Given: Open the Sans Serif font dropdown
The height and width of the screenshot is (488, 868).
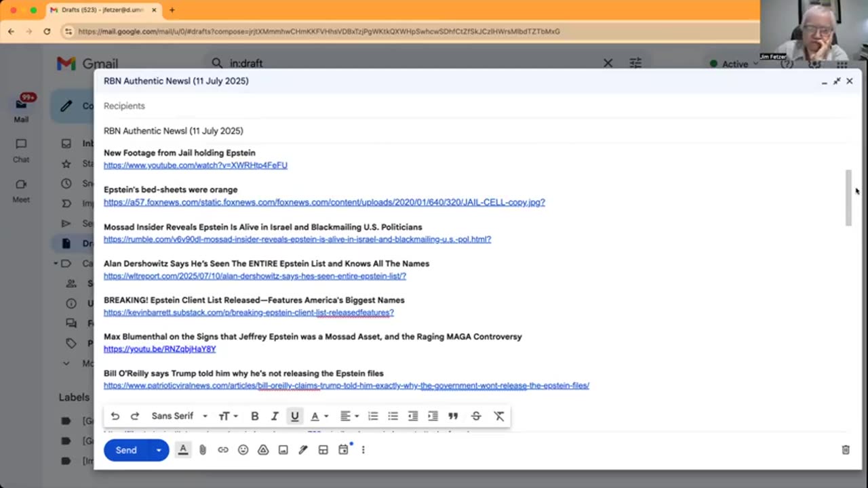Looking at the screenshot, I should 180,416.
